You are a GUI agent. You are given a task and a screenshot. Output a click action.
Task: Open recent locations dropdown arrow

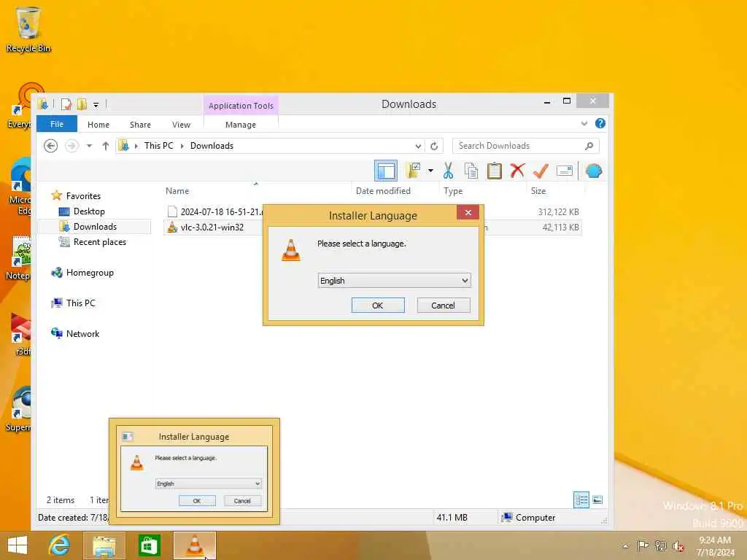click(x=89, y=146)
